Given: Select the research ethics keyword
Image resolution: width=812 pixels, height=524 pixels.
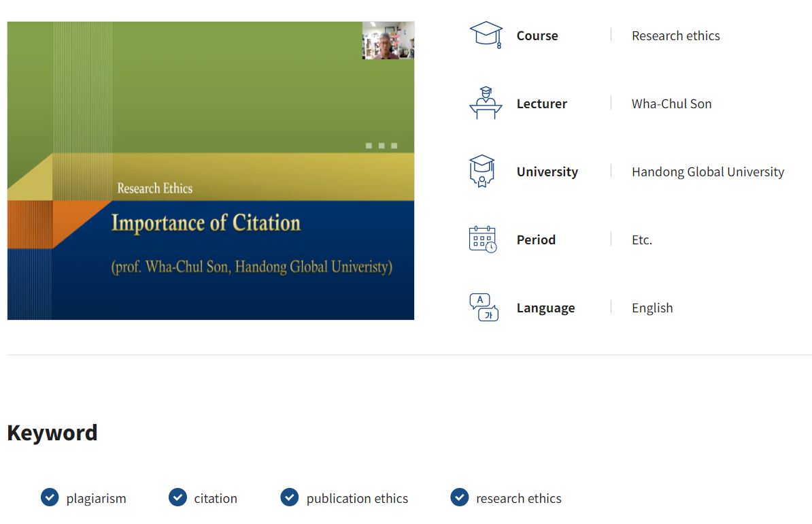Looking at the screenshot, I should [x=518, y=498].
